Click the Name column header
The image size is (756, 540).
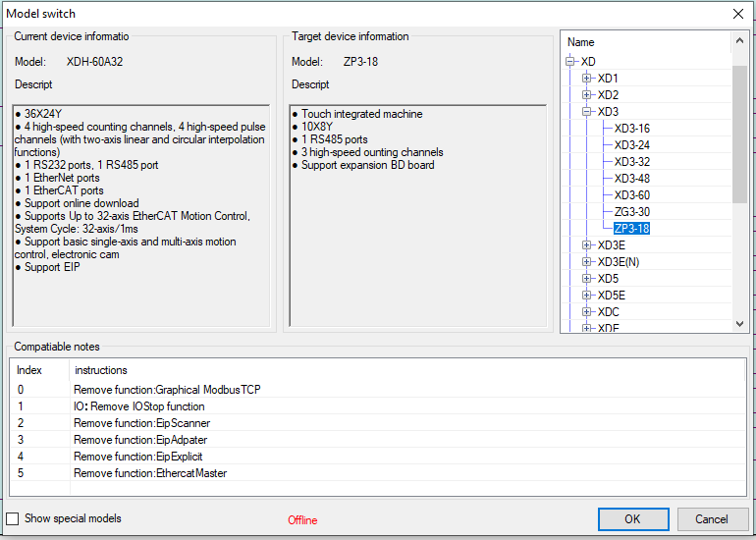(x=646, y=42)
